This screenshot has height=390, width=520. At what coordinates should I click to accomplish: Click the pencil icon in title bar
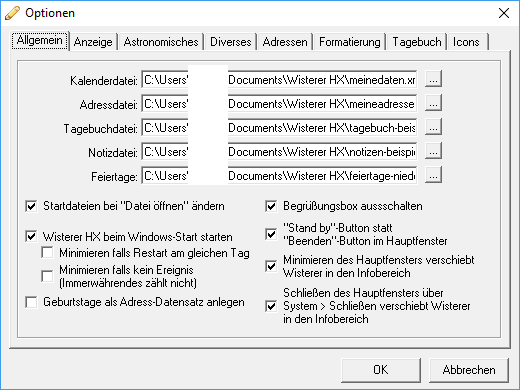[x=12, y=13]
